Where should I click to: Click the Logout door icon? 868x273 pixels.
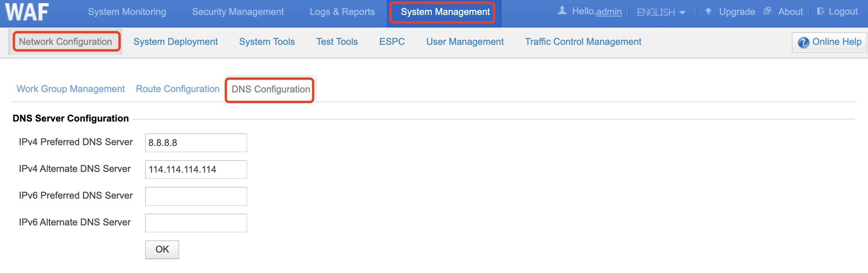[820, 11]
